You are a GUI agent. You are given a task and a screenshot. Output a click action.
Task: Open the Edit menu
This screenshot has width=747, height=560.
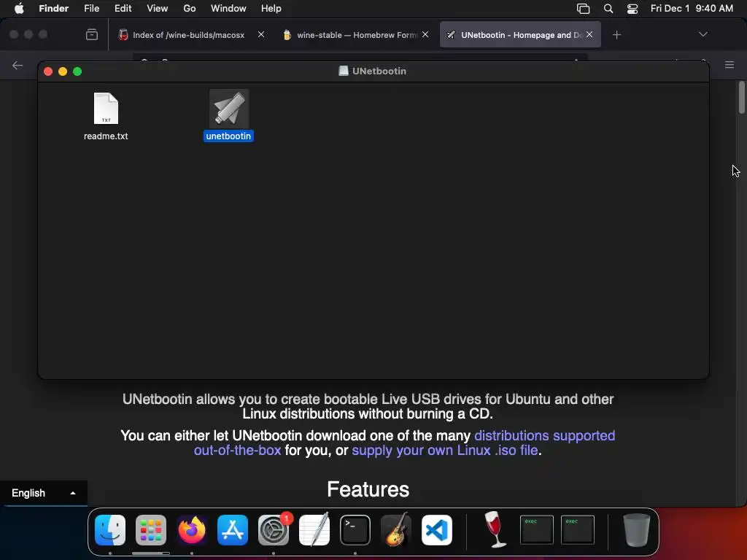click(123, 9)
